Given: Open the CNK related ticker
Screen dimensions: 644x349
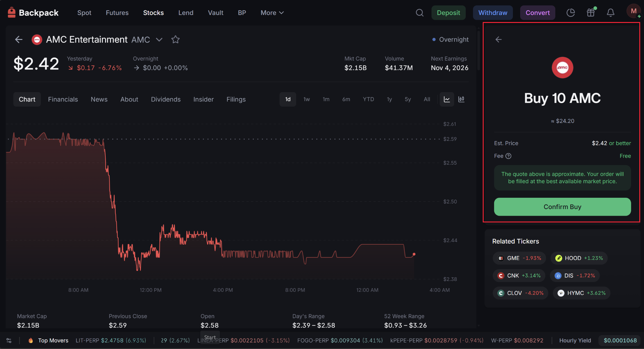Looking at the screenshot, I should 519,275.
